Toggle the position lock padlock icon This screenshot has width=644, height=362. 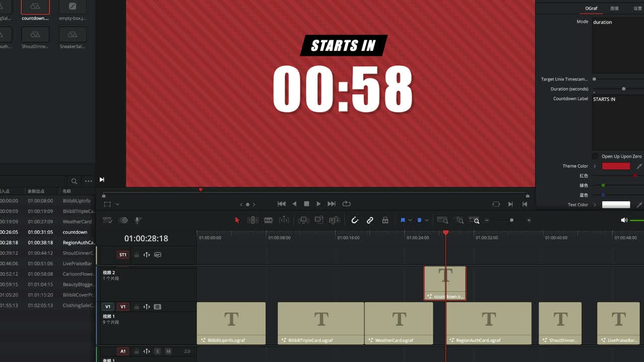(385, 220)
